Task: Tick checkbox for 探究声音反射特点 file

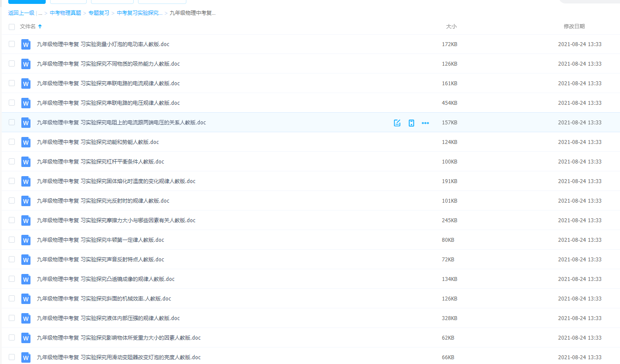Action: click(12, 259)
